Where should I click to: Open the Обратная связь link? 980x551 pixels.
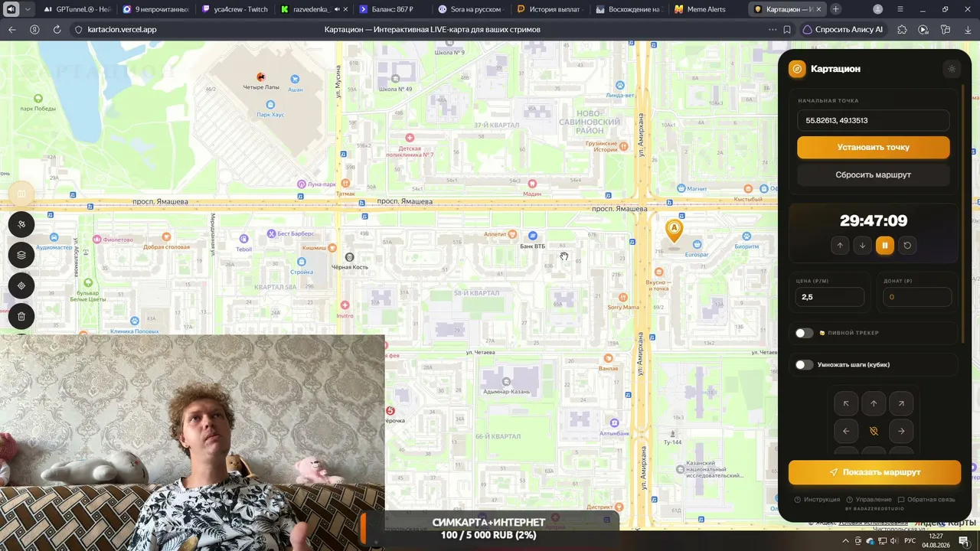(926, 500)
